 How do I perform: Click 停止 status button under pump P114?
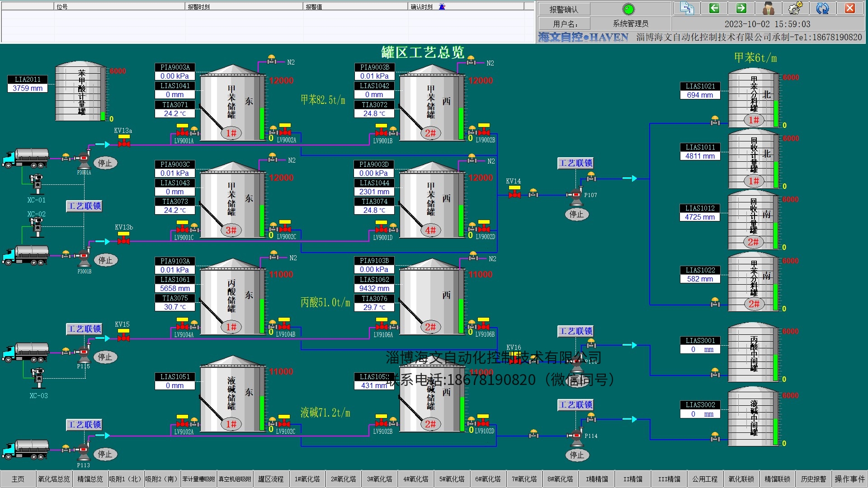[x=577, y=455]
